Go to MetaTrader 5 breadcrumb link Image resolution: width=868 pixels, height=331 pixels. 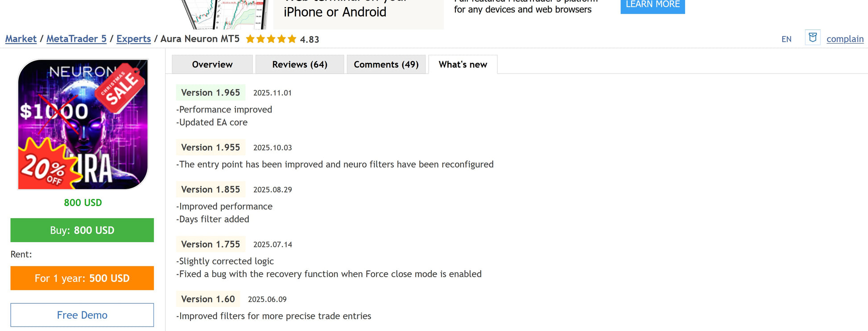76,39
